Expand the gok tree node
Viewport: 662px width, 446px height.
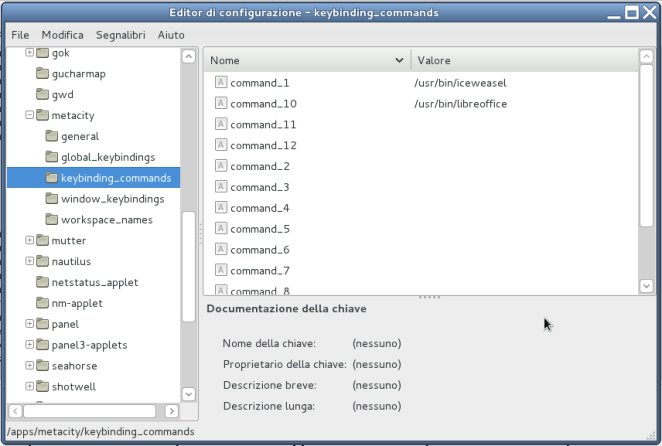(29, 53)
